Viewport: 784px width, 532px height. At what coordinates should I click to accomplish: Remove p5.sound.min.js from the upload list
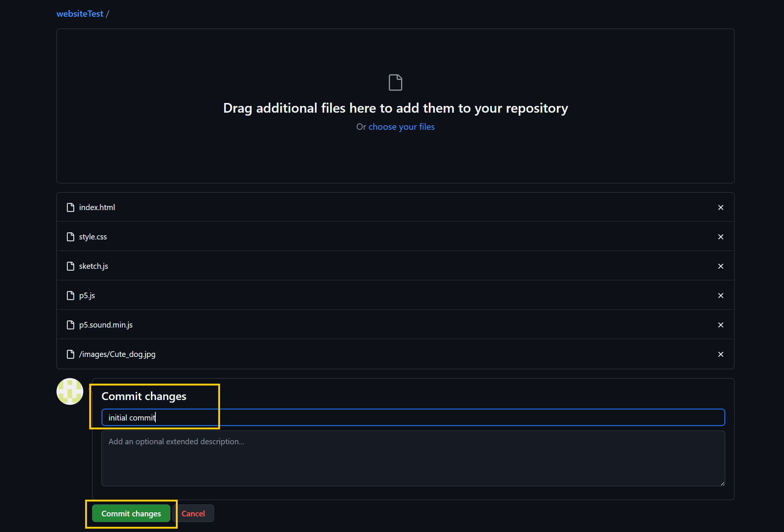pos(720,325)
